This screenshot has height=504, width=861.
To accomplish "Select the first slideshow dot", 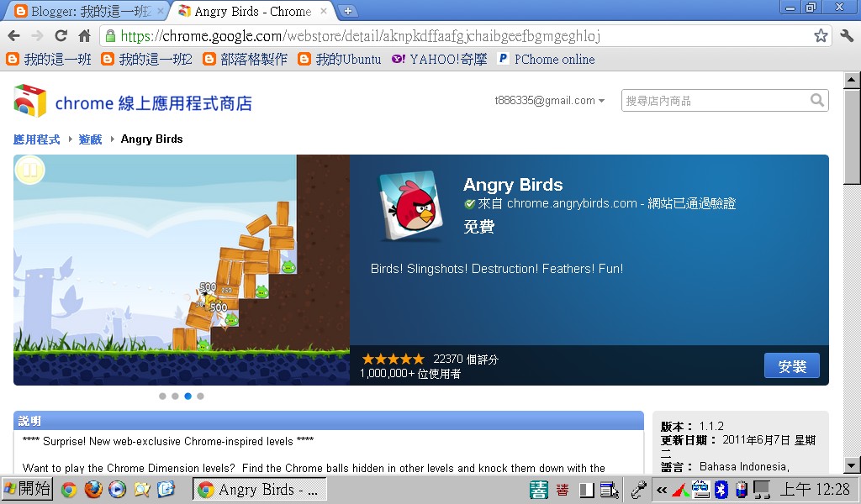I will tap(162, 396).
